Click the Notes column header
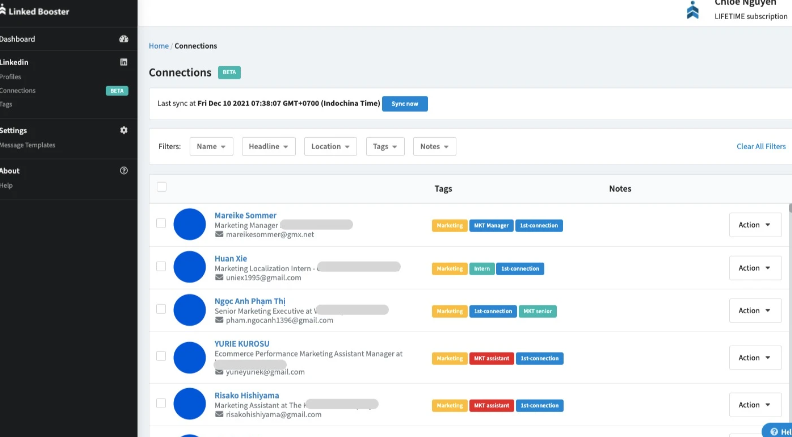The image size is (792, 437). (620, 188)
